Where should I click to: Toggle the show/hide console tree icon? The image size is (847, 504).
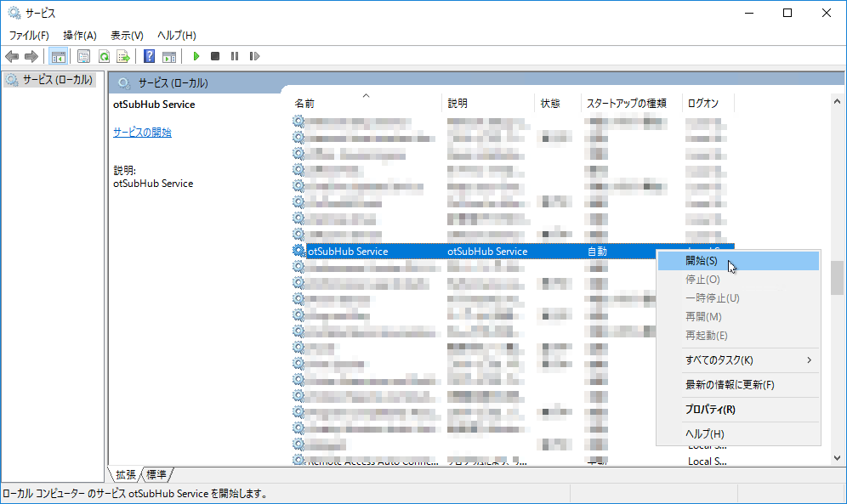click(x=59, y=56)
